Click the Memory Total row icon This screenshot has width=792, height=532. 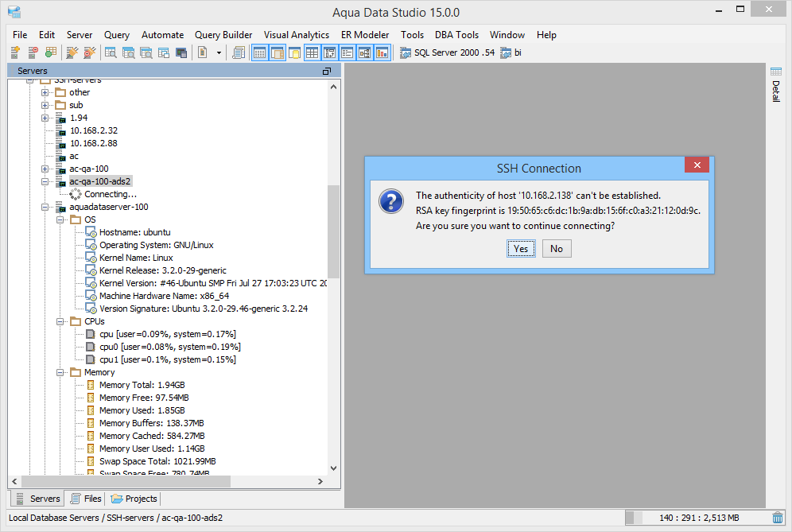click(x=91, y=385)
